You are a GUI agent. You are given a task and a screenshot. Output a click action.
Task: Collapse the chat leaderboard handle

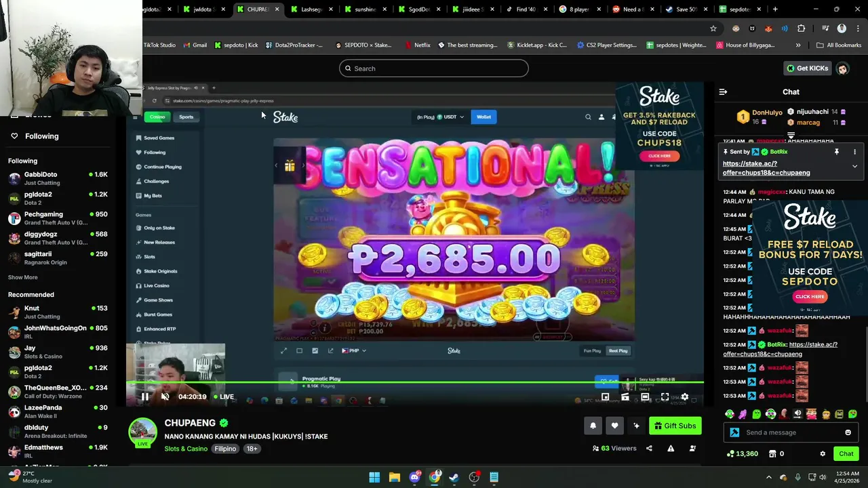(x=791, y=136)
